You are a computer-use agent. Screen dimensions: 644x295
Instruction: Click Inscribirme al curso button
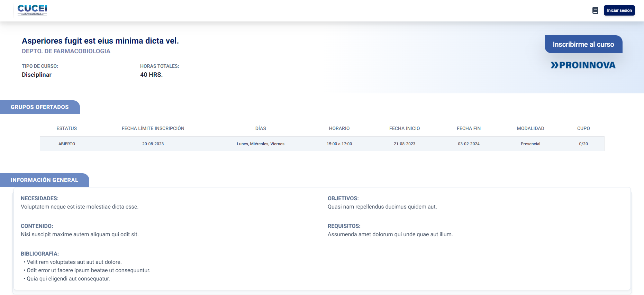pyautogui.click(x=583, y=44)
